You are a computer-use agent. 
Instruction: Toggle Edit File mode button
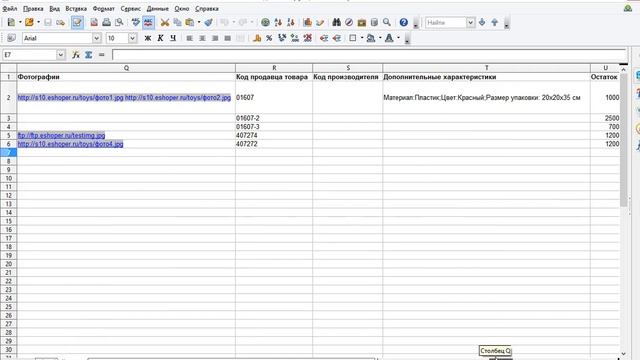coord(77,22)
